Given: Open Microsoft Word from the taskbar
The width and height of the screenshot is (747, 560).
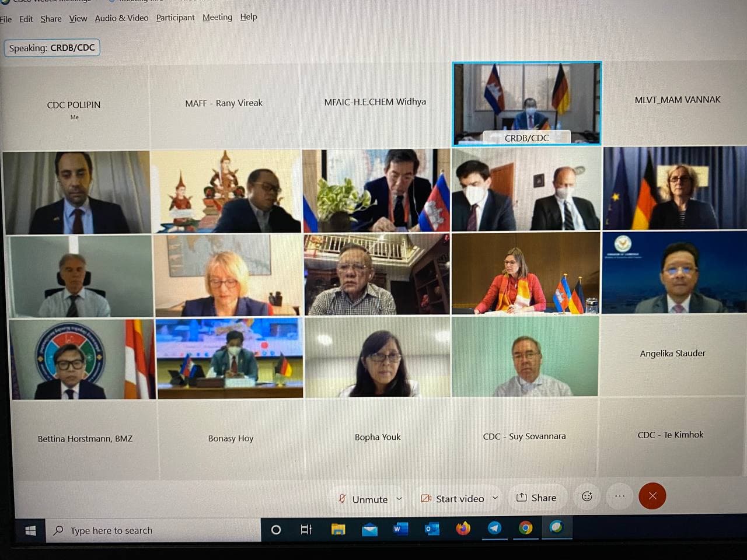Looking at the screenshot, I should [400, 529].
